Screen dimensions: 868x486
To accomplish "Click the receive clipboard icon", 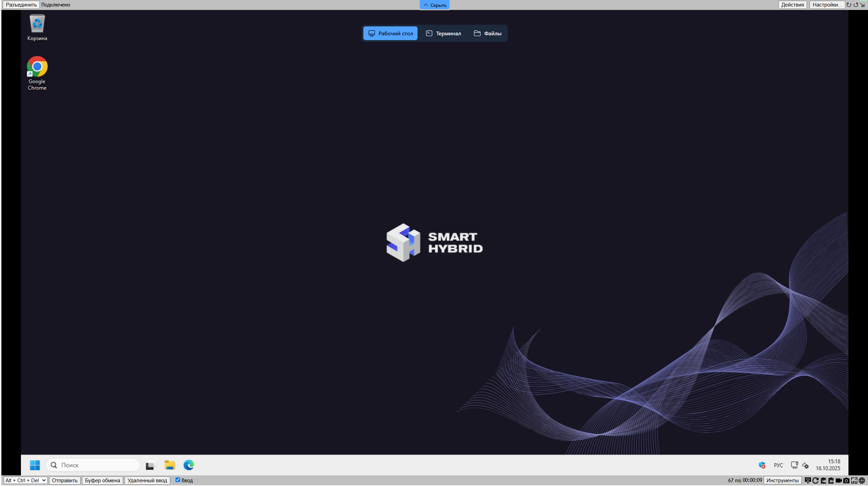I will point(831,481).
